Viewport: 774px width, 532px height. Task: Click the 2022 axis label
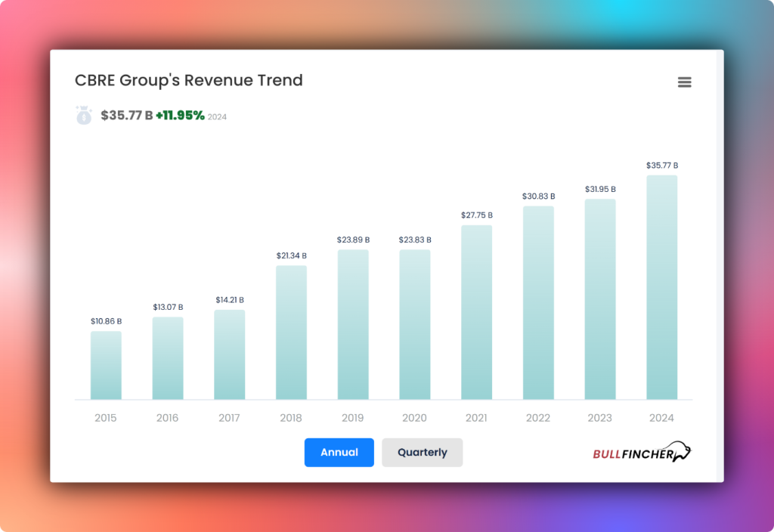(538, 418)
